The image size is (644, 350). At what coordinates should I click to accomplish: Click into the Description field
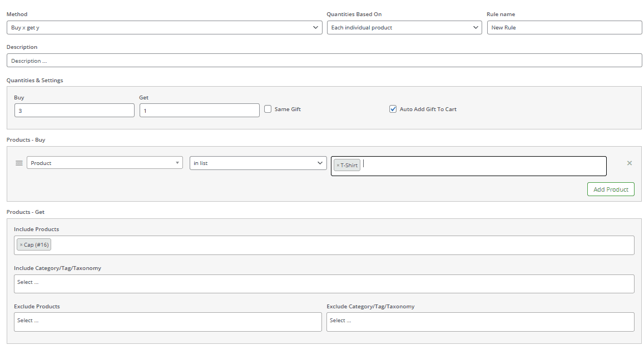tap(324, 61)
